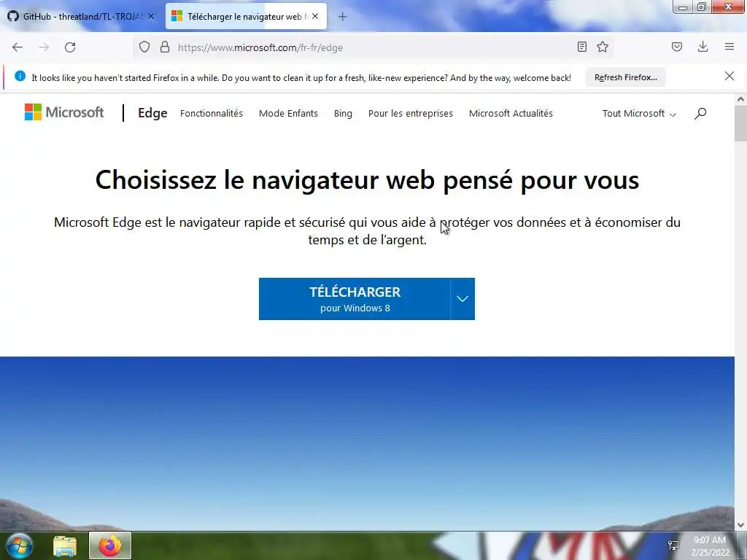Open the Bing nav link
Screen dimensions: 747x560
[x=343, y=113]
